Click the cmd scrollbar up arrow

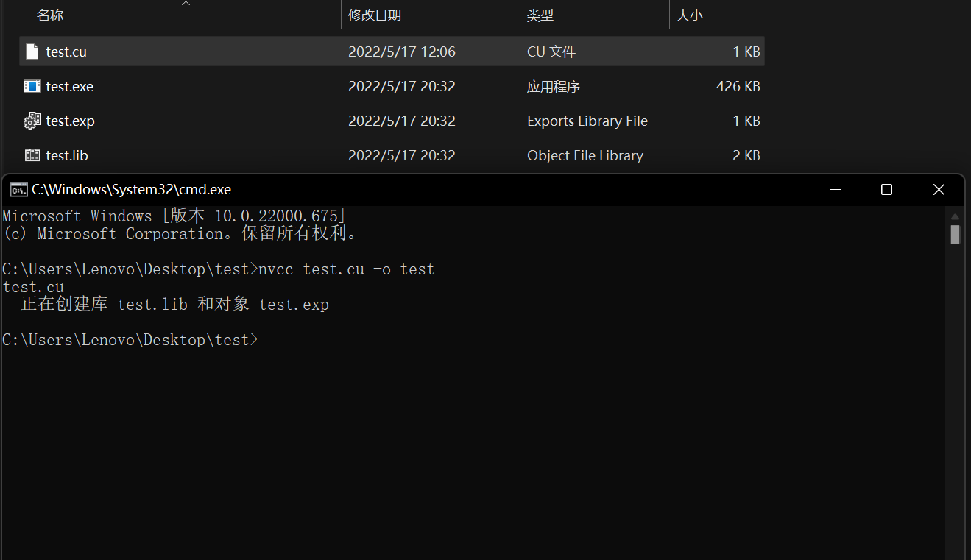pos(955,216)
